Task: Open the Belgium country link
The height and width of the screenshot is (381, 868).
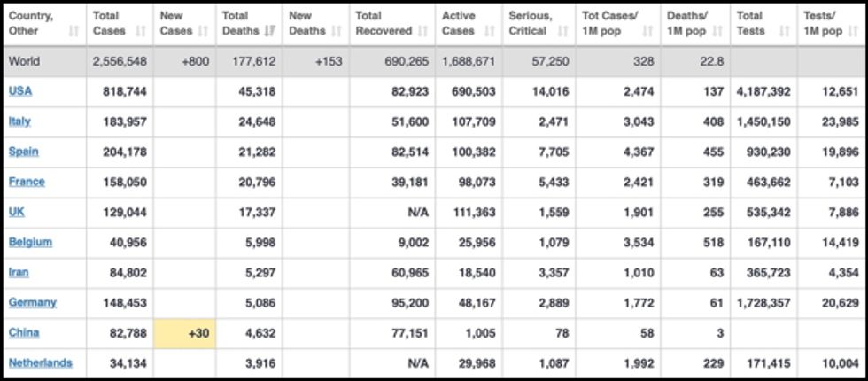Action: point(30,243)
